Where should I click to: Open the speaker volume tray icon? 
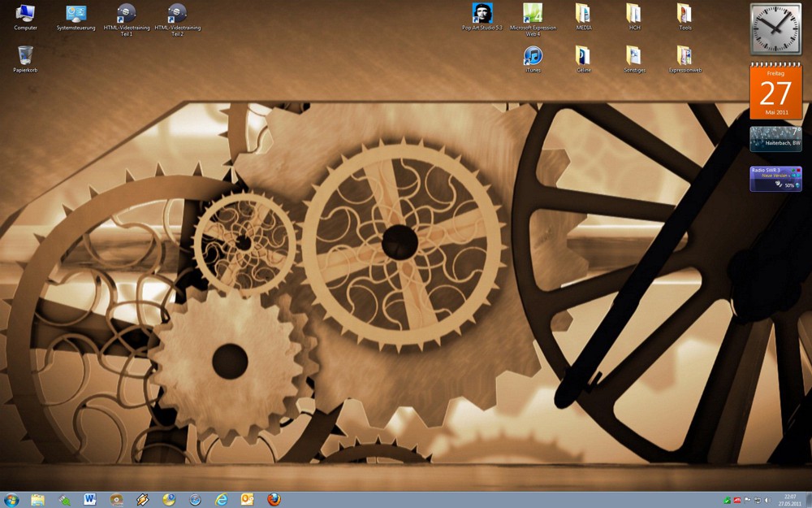pos(767,500)
